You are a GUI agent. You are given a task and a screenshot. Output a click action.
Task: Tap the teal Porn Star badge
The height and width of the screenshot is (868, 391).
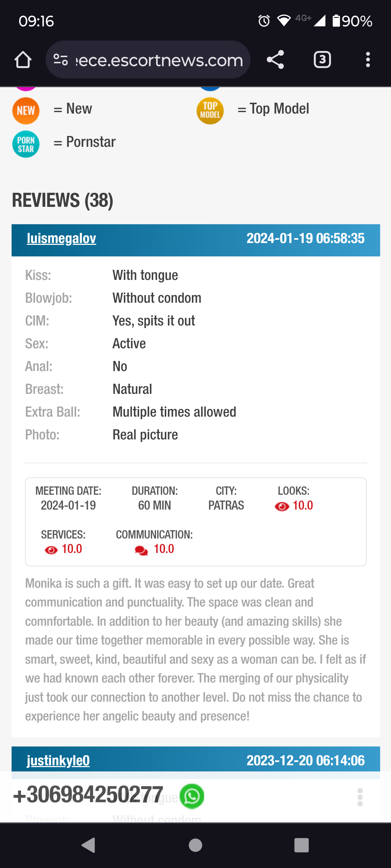point(26,144)
